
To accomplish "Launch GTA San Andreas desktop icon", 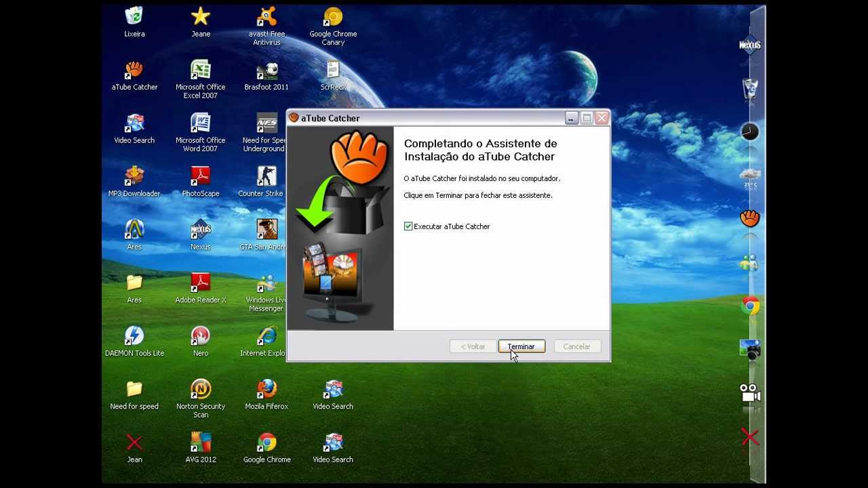I will point(263,235).
